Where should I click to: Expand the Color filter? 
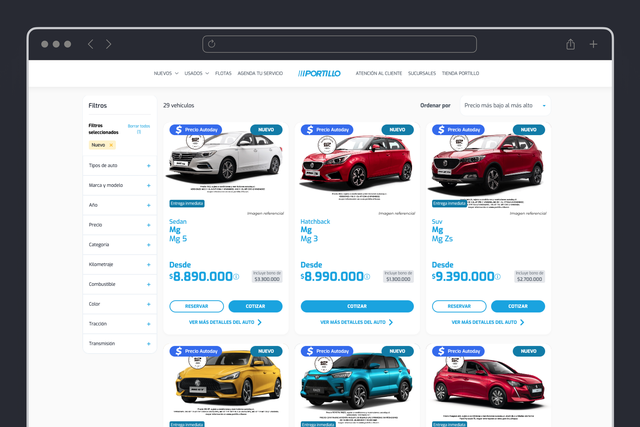(120, 304)
